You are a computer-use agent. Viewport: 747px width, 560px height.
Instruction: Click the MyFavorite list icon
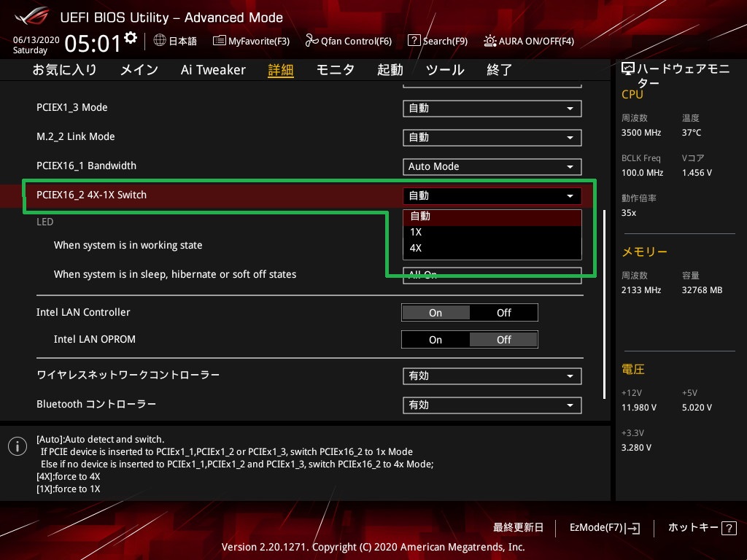[219, 41]
